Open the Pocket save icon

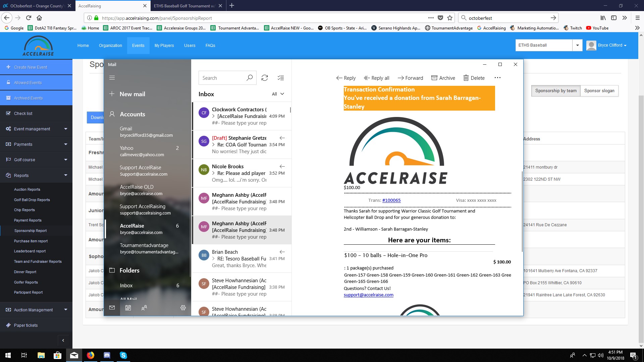440,18
